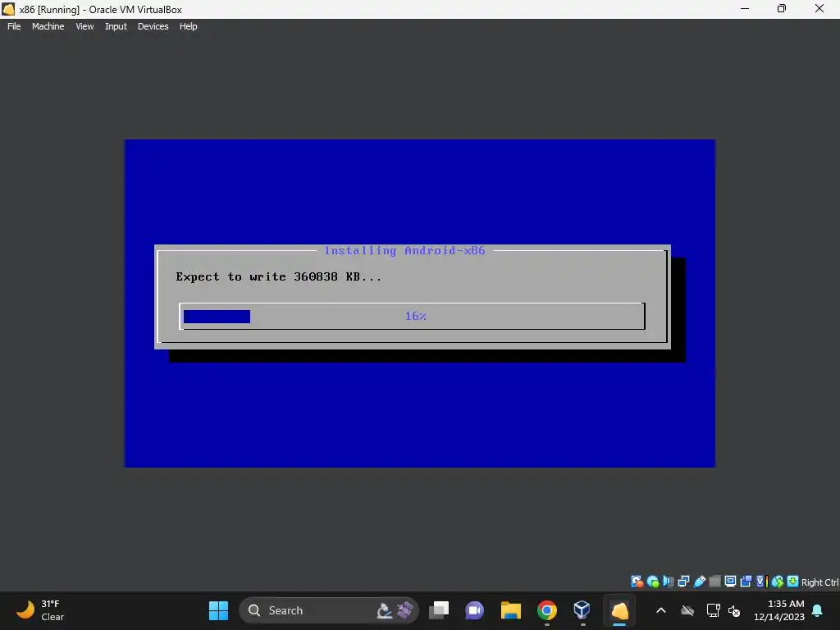Select the running x86 VM taskbar icon

619,610
